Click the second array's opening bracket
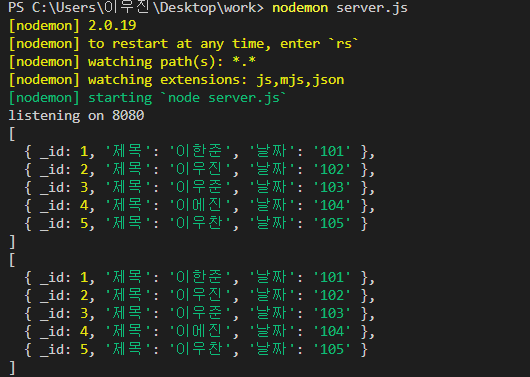The image size is (530, 377). coord(12,260)
